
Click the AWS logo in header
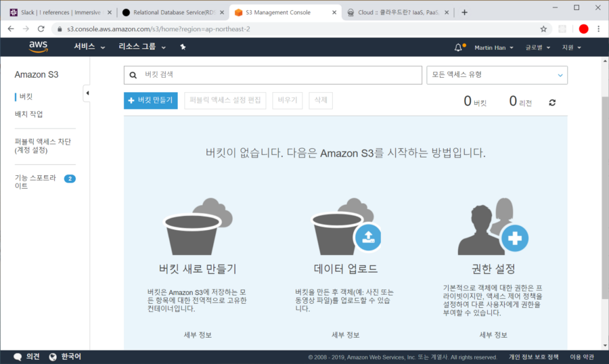click(38, 47)
